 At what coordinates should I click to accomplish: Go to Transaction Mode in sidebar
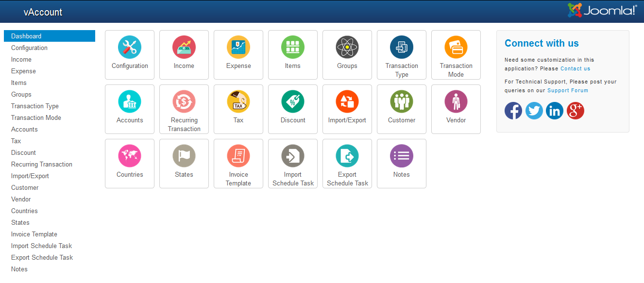coord(50,117)
